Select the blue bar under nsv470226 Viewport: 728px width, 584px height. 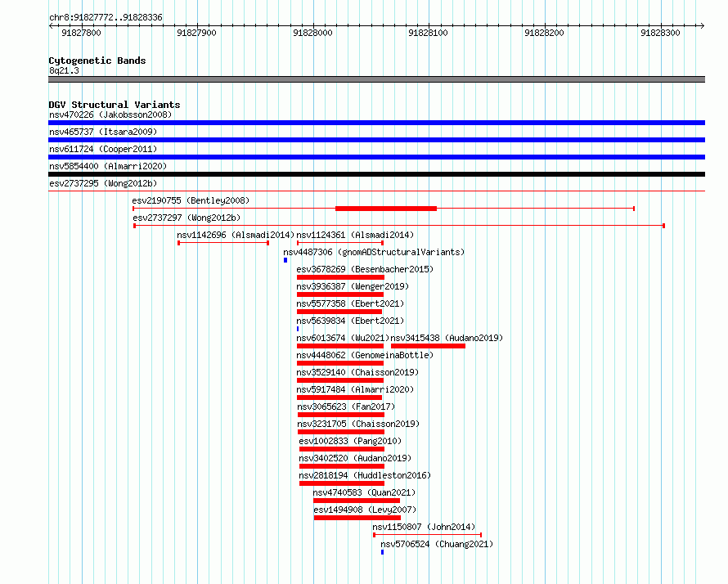(x=376, y=123)
